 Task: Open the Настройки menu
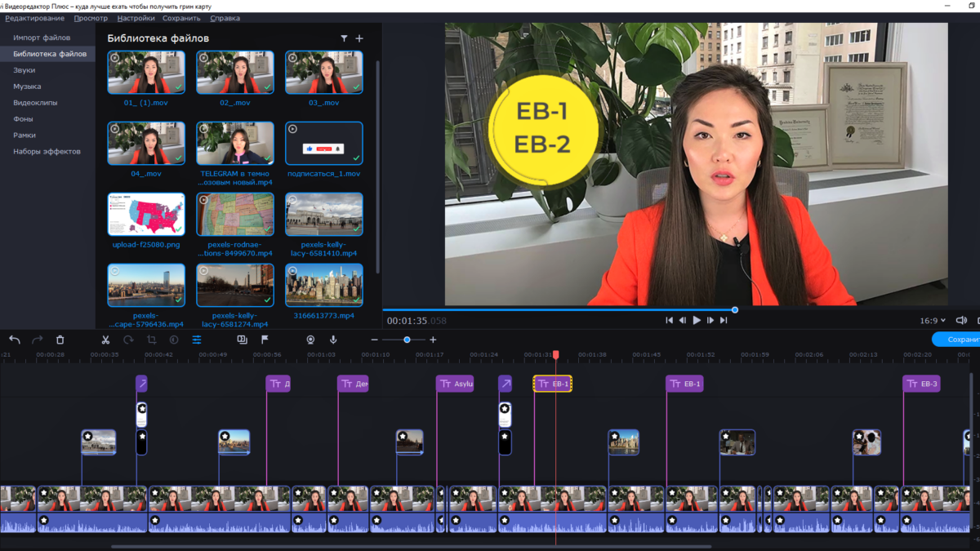click(136, 18)
